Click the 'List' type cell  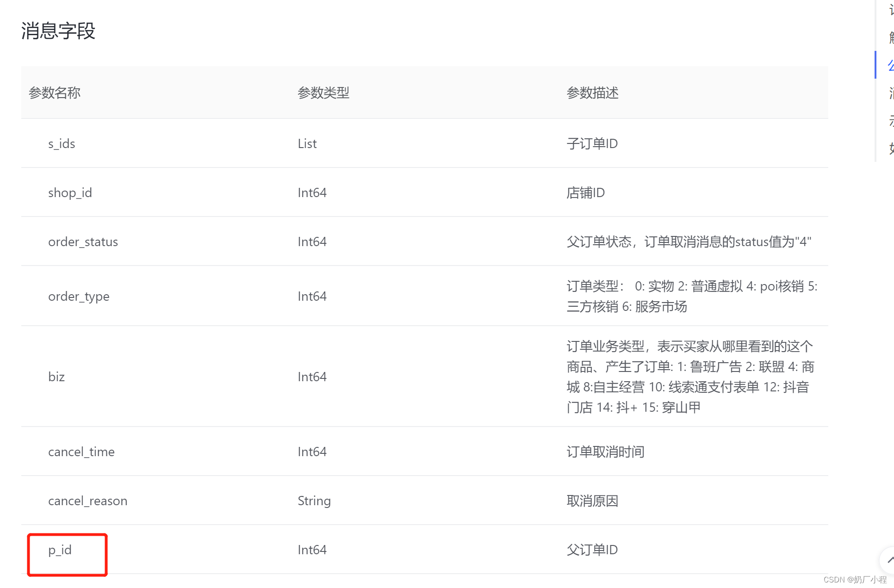click(307, 144)
